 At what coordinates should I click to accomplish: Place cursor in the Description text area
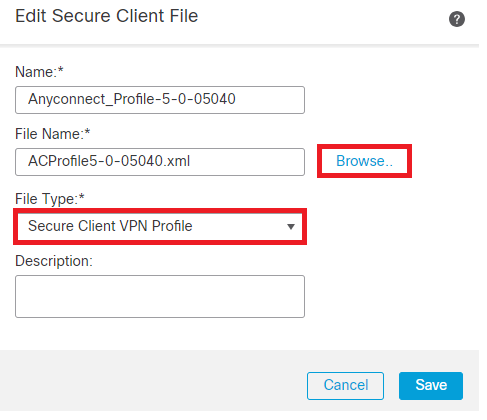(x=160, y=296)
